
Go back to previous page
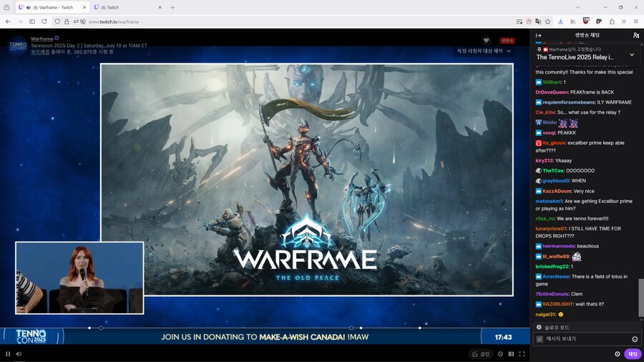coord(8,21)
